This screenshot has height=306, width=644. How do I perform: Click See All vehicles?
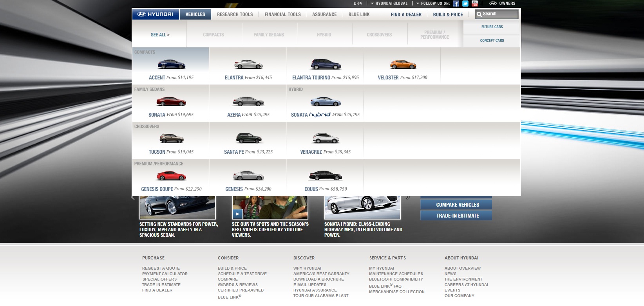(160, 35)
